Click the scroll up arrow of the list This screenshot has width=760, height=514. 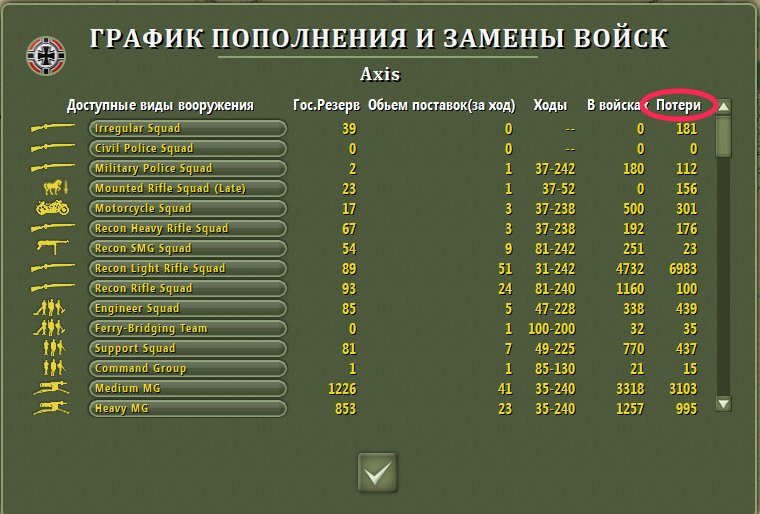click(723, 106)
